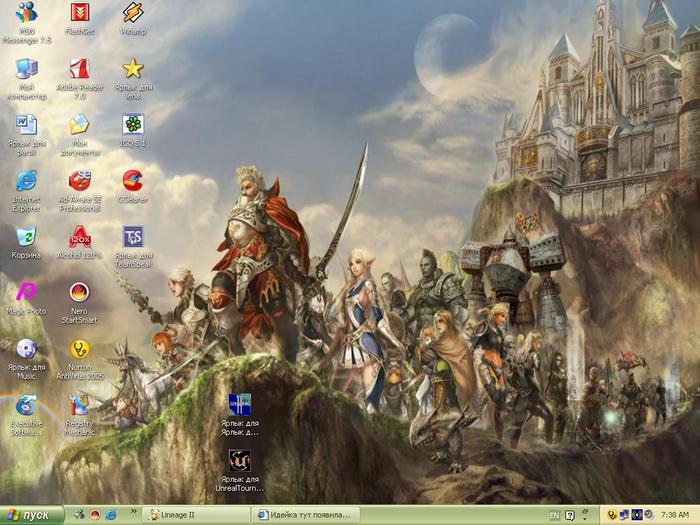Open the Recycle Bin (Корзина) icon
The width and height of the screenshot is (700, 525).
(26, 237)
